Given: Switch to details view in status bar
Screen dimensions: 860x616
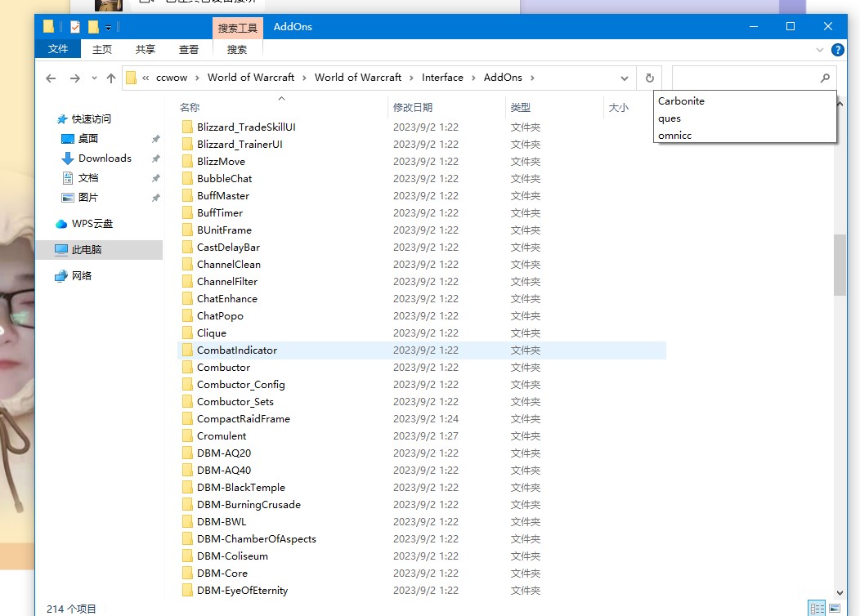Looking at the screenshot, I should (817, 609).
